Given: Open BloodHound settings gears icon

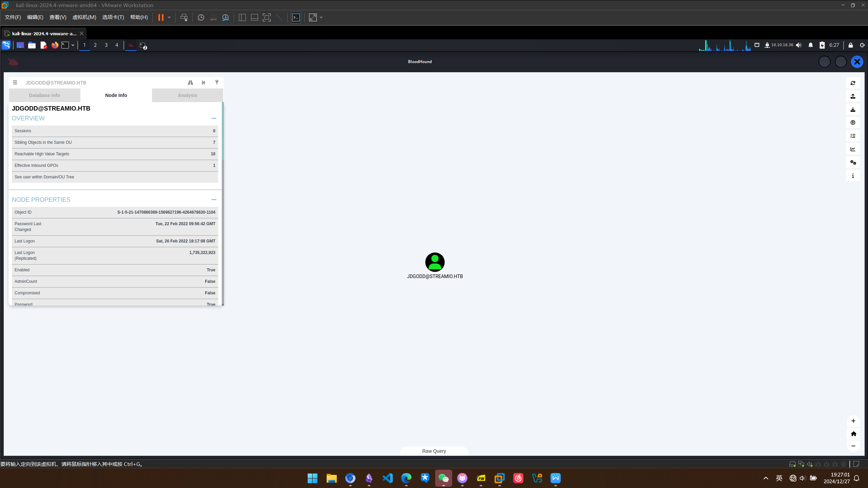Looking at the screenshot, I should [x=853, y=162].
